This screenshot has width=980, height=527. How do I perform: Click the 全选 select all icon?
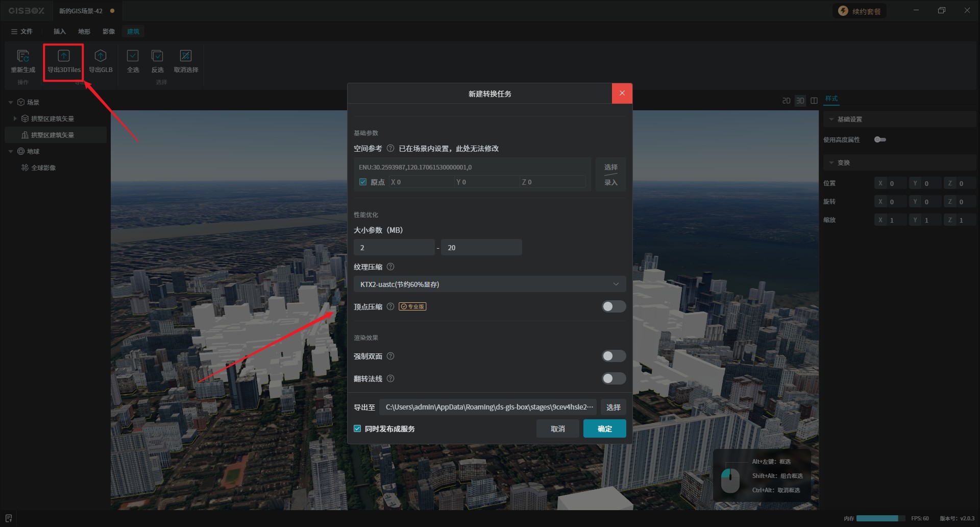tap(133, 56)
